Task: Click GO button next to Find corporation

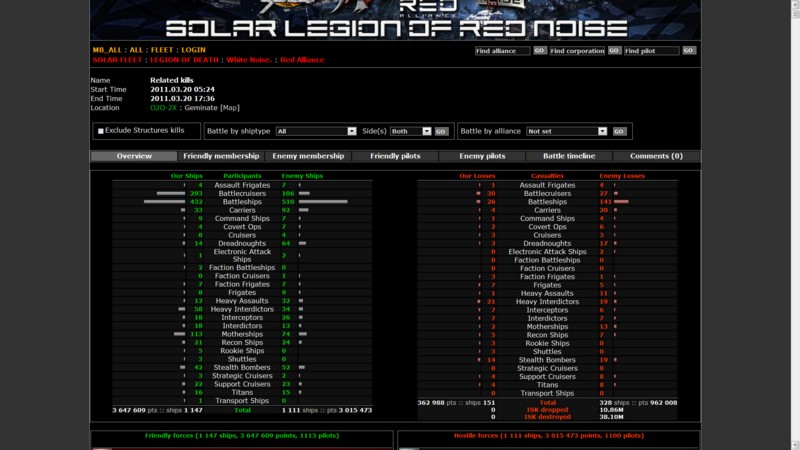Action: click(x=614, y=51)
